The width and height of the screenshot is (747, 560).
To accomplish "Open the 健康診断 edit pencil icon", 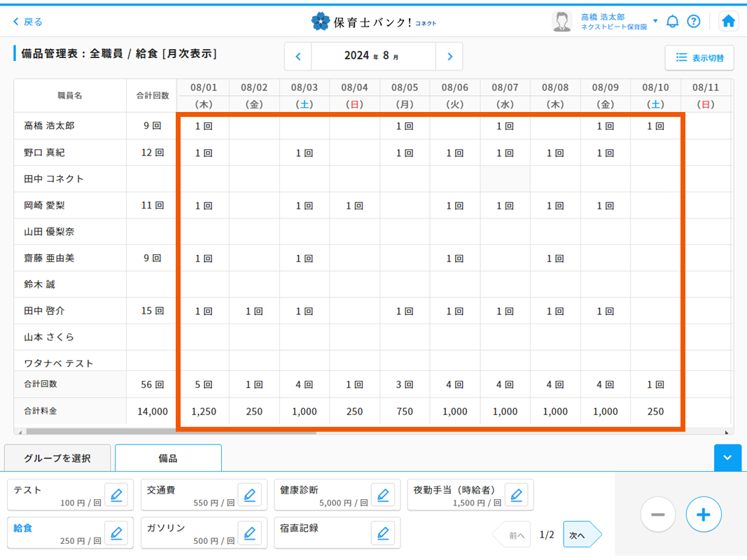I will [384, 495].
